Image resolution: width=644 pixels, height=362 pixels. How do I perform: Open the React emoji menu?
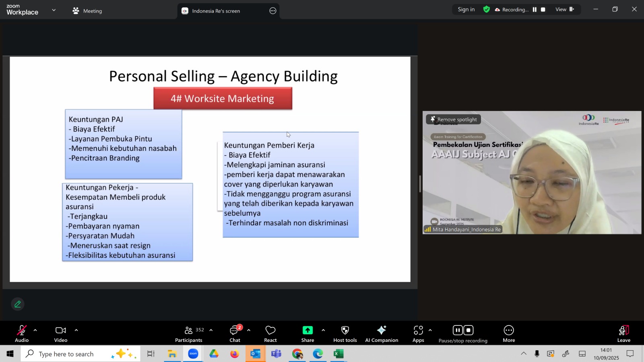270,334
